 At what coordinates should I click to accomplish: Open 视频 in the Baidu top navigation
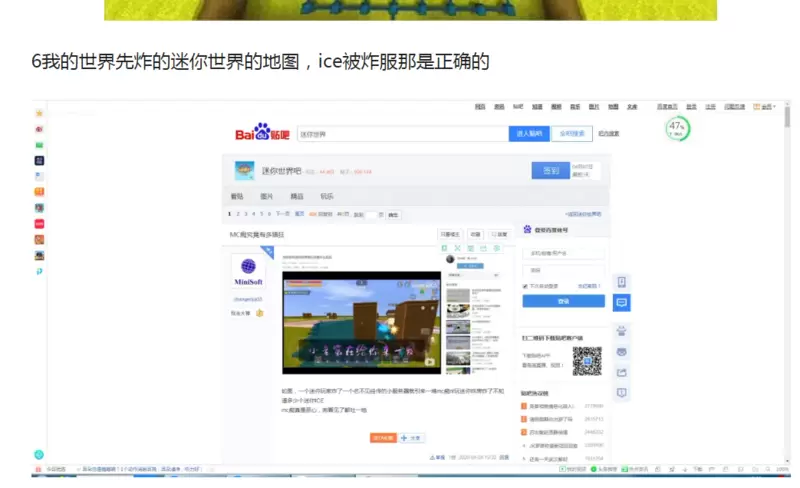[x=556, y=107]
